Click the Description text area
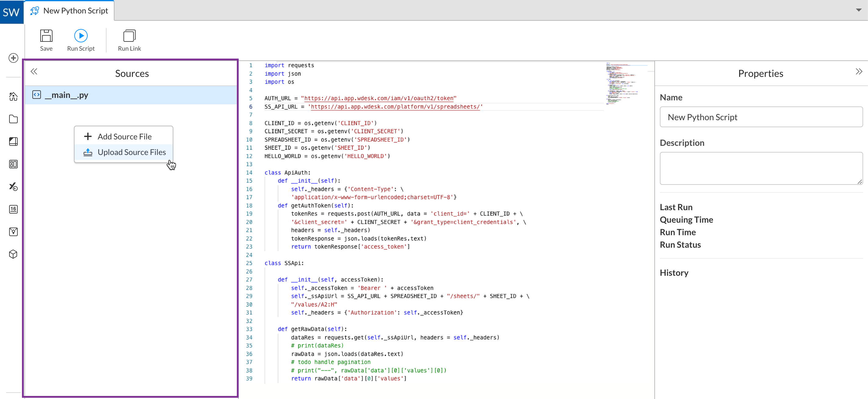Screen dimensions: 868x399 761,168
